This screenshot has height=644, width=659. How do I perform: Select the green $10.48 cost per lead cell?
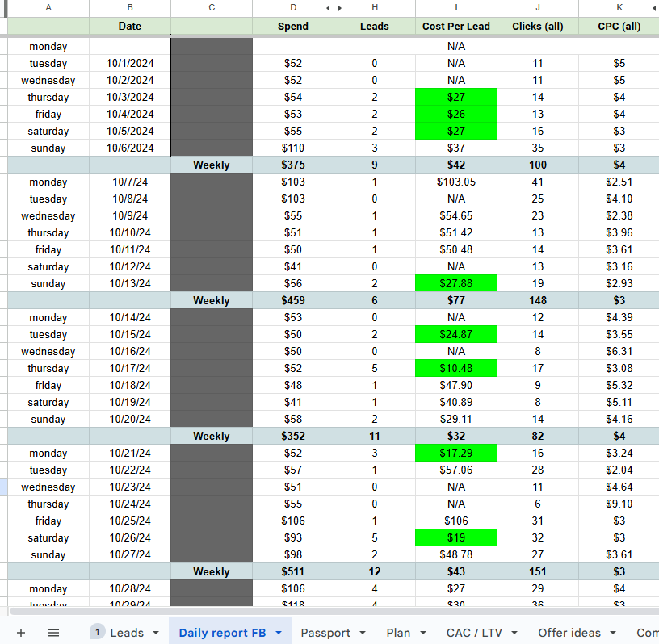[456, 369]
